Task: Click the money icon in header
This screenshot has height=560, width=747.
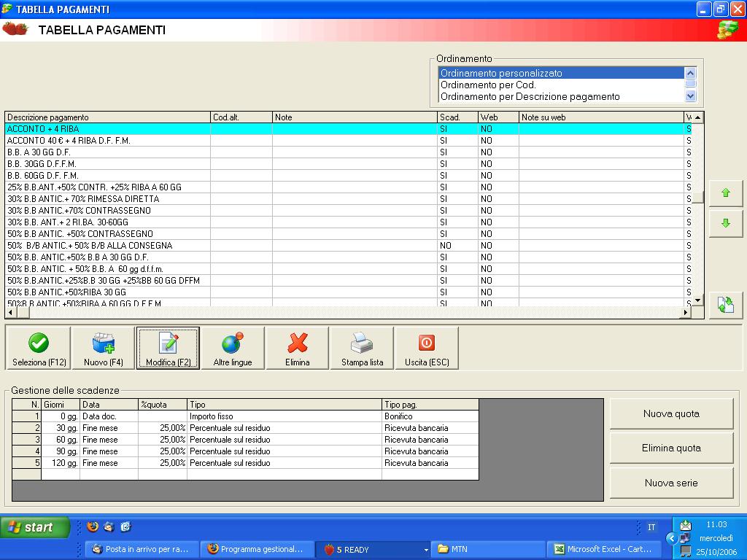Action: 727,30
